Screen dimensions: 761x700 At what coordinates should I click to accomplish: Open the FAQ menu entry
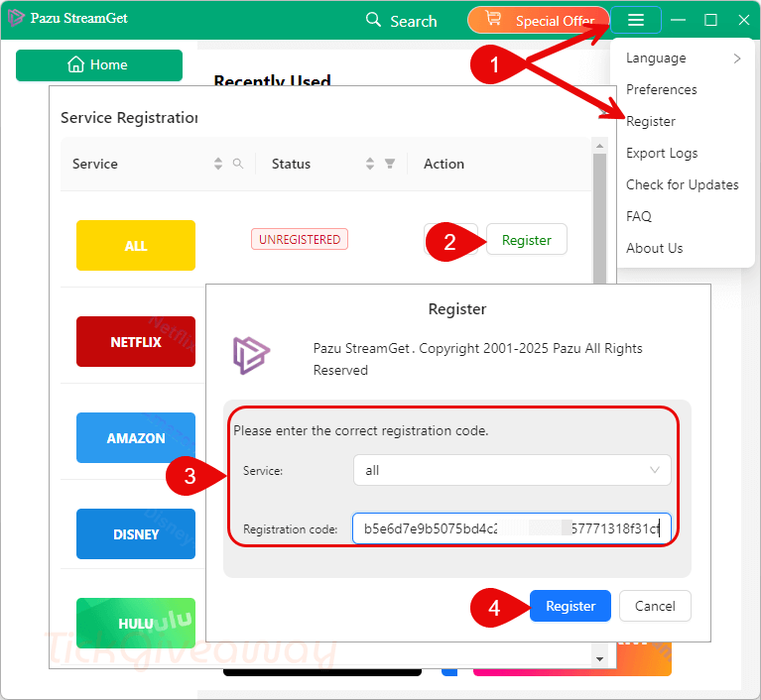(639, 216)
